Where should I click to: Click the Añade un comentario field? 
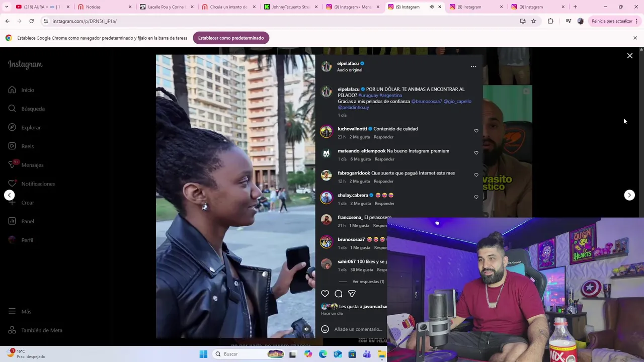(x=358, y=329)
